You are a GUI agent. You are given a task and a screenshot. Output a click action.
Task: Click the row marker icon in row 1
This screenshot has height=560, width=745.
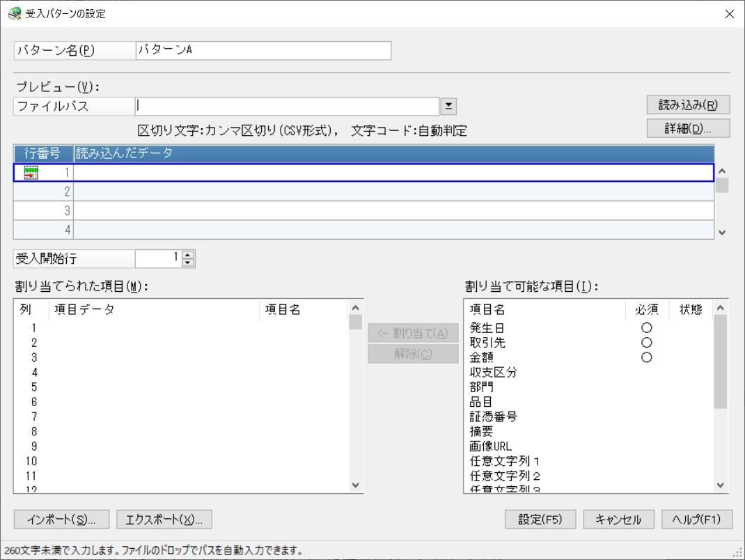point(31,173)
